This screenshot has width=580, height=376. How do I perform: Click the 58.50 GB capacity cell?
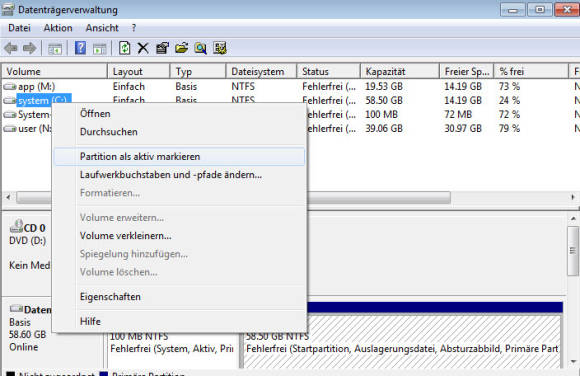384,101
